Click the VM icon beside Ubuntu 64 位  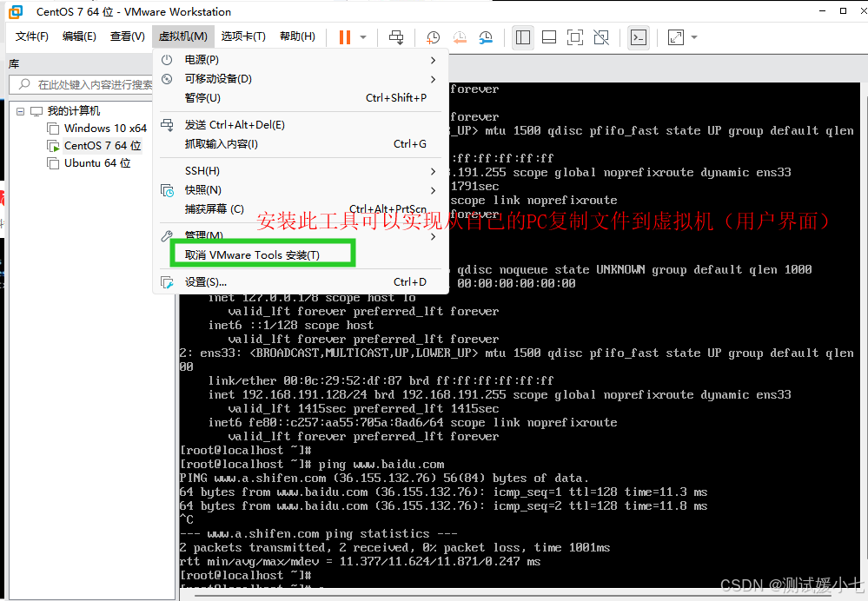53,164
